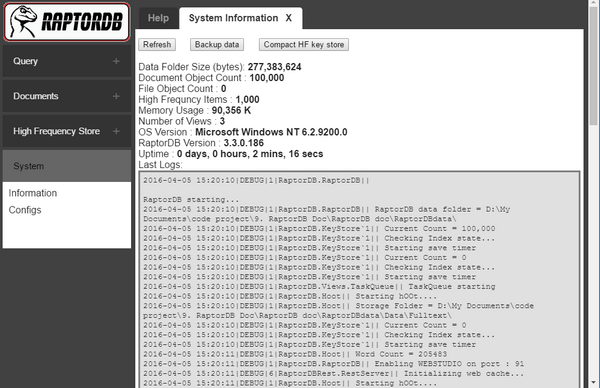Click the Data Folder Size value 277,383,624

274,67
